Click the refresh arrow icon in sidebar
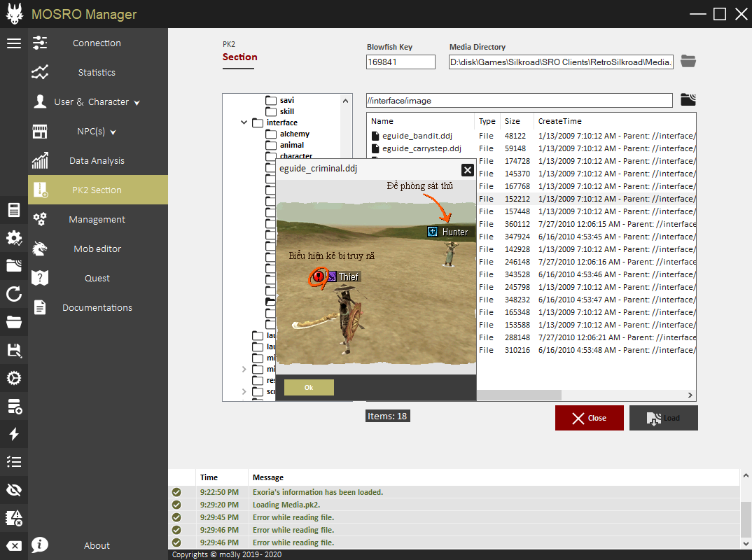The height and width of the screenshot is (560, 752). (x=14, y=294)
